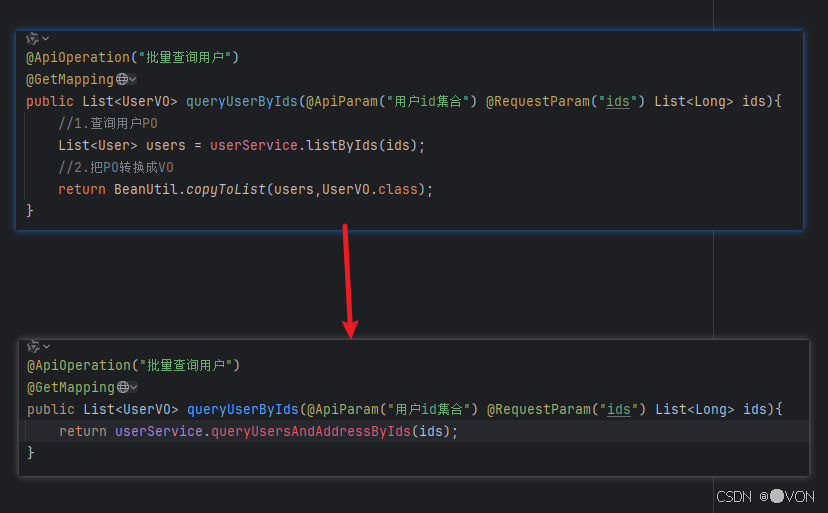
Task: Click the return keyword in the lower snippet
Action: pyautogui.click(x=83, y=431)
